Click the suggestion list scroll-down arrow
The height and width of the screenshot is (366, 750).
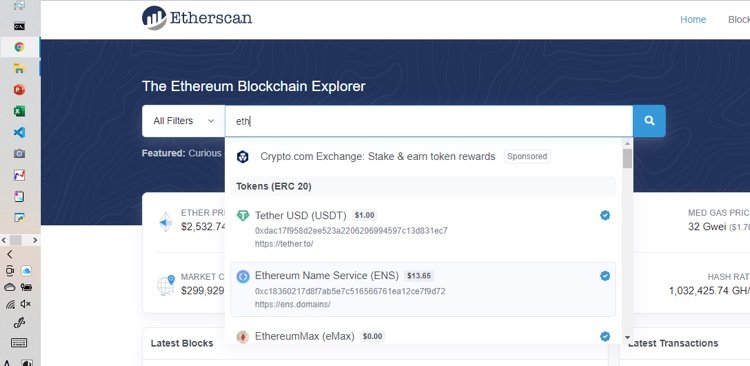pos(627,338)
